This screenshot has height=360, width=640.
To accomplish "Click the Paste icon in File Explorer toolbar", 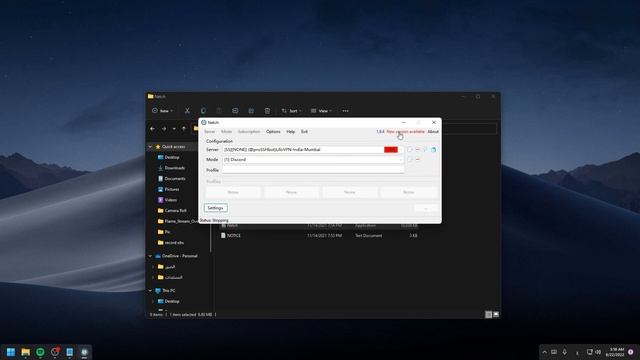I will tap(219, 111).
